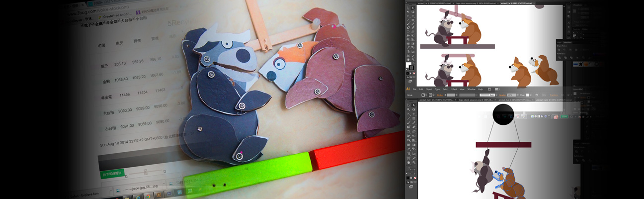Toggle the 金融 checkbox in the browser page
Viewport: 644px width, 199px height.
tap(93, 24)
